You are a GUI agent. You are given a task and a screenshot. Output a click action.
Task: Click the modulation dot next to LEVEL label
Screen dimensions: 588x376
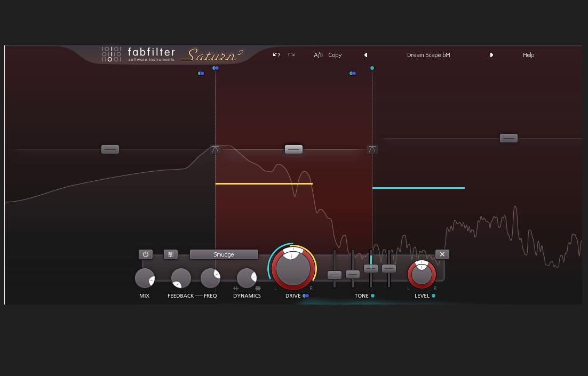433,296
